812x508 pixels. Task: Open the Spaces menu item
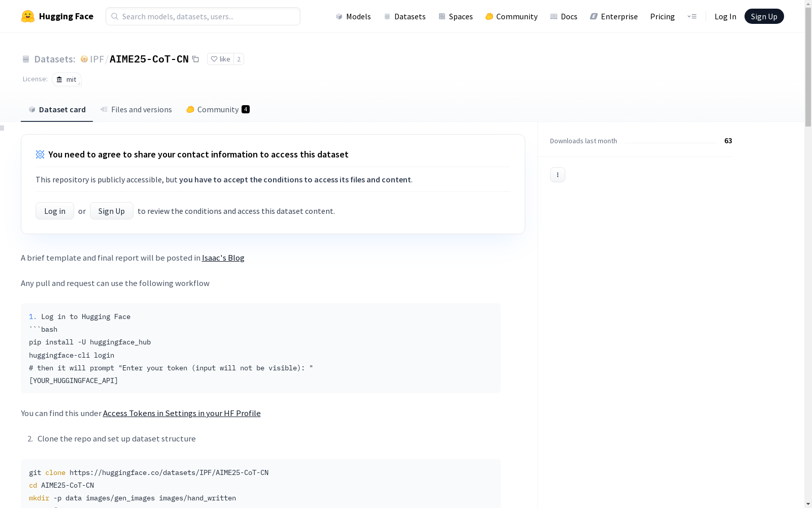[456, 16]
